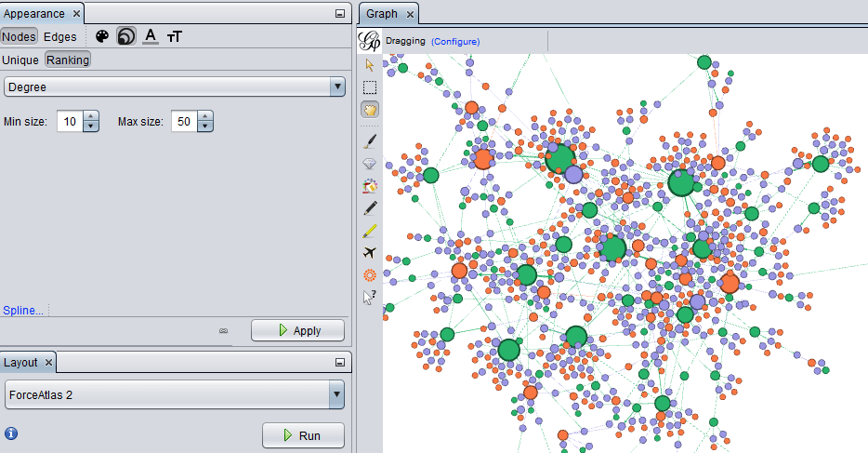Click the label color 'A' icon
Screen dimensions: 868x453
click(x=151, y=36)
